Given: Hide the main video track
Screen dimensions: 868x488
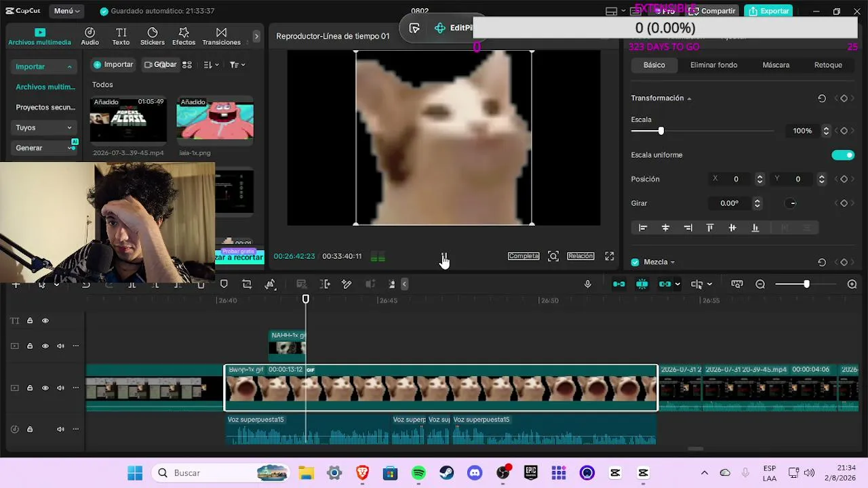Looking at the screenshot, I should (45, 388).
